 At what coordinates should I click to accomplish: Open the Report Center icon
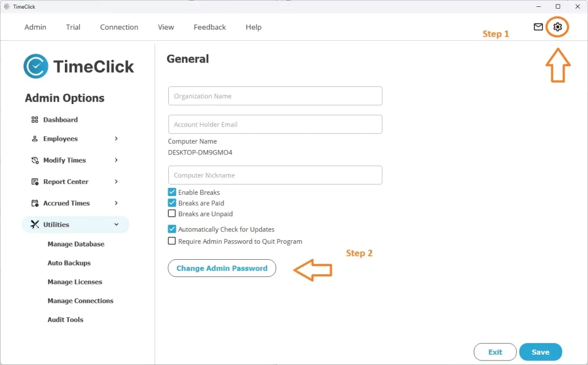click(36, 182)
